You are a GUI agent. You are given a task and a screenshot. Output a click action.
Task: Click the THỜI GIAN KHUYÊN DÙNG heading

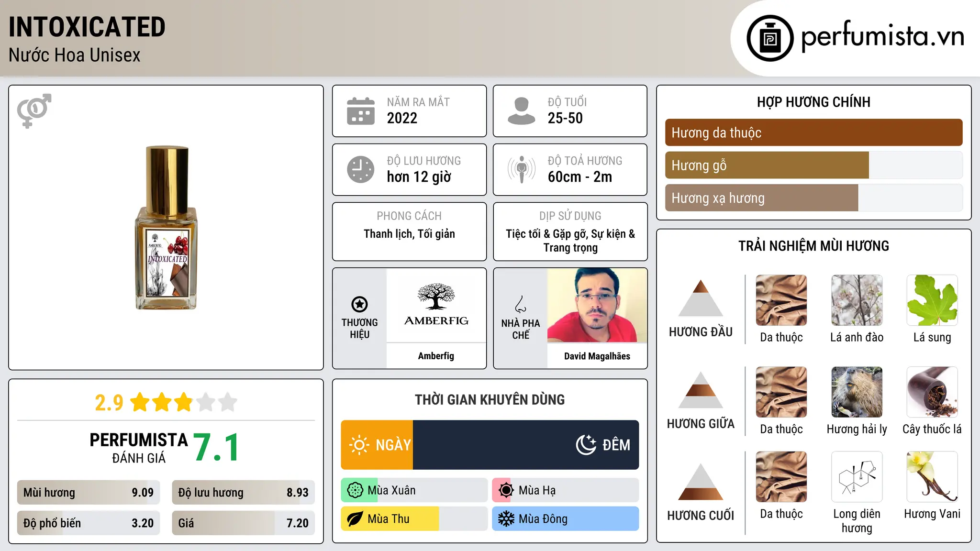[x=490, y=399]
